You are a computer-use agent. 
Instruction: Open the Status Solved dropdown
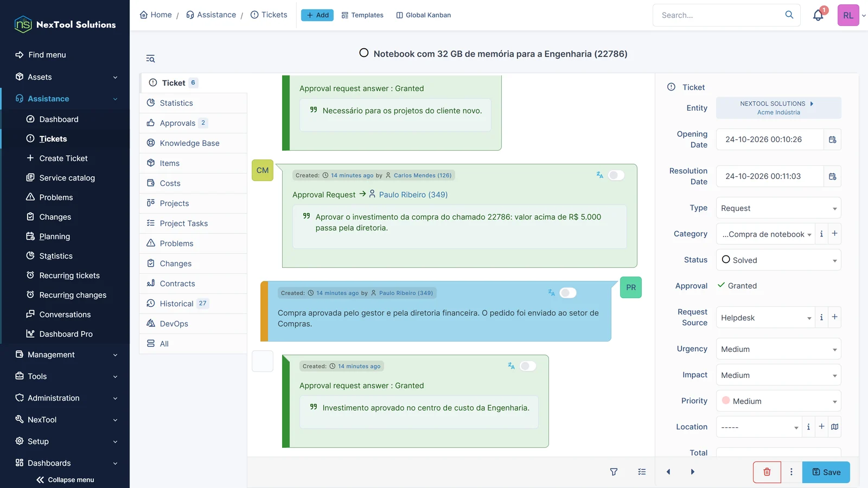778,260
